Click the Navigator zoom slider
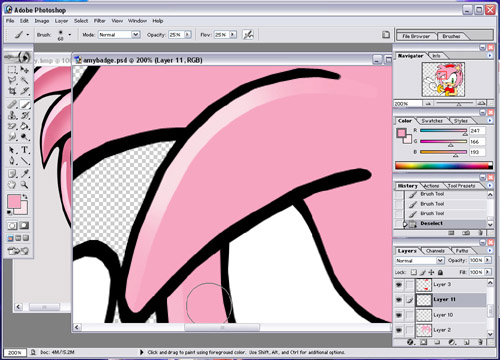This screenshot has width=500, height=360. click(x=459, y=104)
